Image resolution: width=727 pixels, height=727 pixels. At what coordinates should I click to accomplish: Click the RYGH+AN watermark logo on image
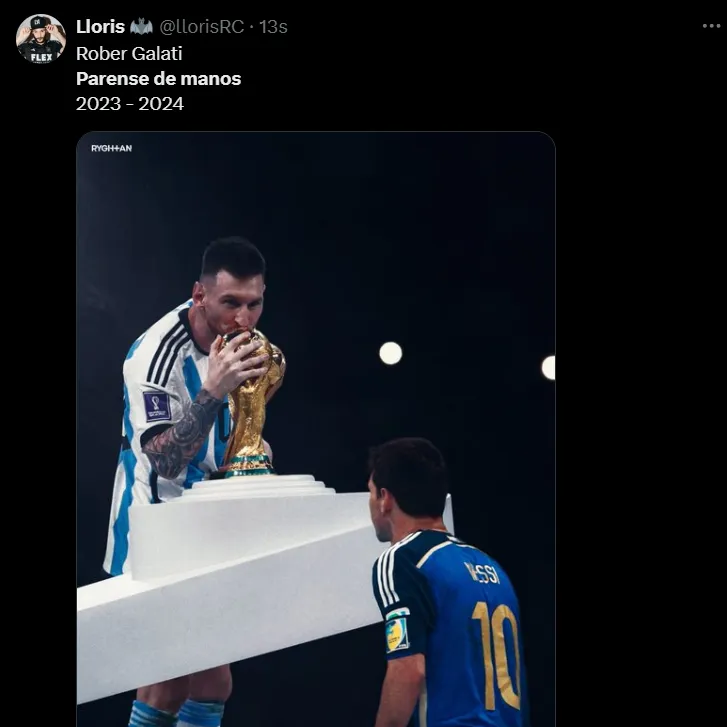[x=111, y=148]
